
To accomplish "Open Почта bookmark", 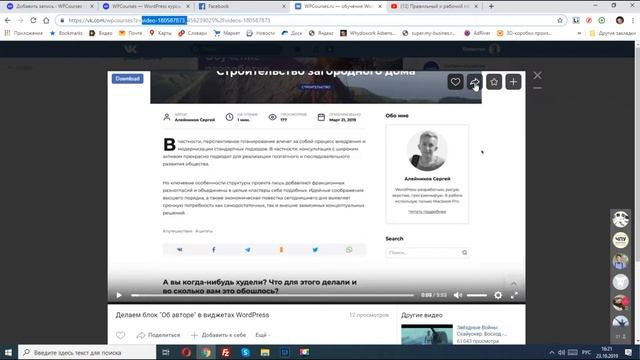I will tap(130, 33).
